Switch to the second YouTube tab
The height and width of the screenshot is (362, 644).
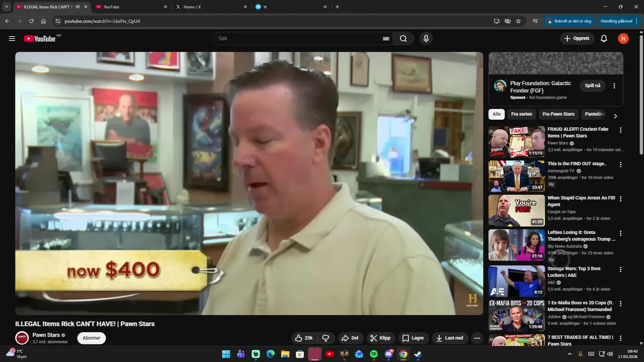coord(131,7)
